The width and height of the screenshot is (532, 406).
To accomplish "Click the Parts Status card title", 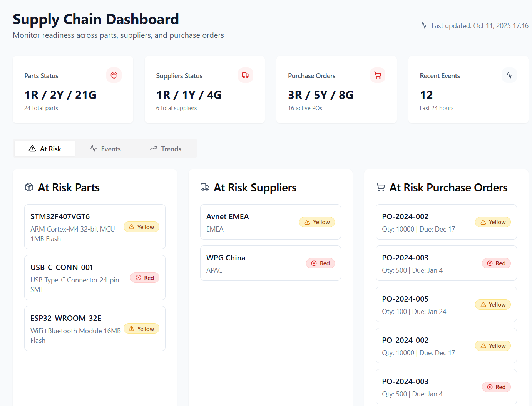I will pos(41,75).
